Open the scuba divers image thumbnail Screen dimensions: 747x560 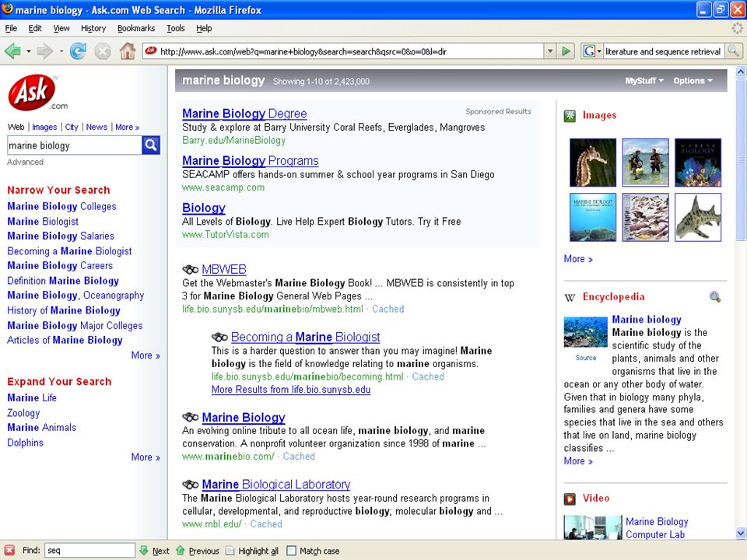[x=645, y=163]
